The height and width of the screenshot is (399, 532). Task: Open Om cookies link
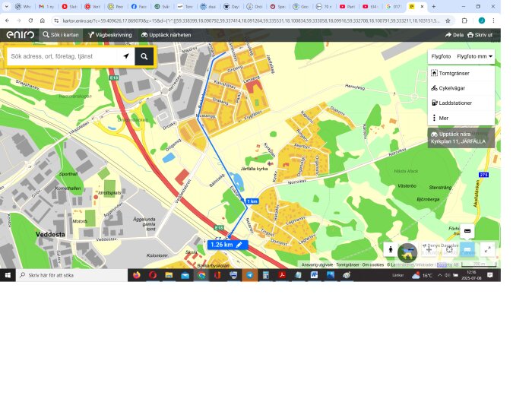(x=372, y=264)
